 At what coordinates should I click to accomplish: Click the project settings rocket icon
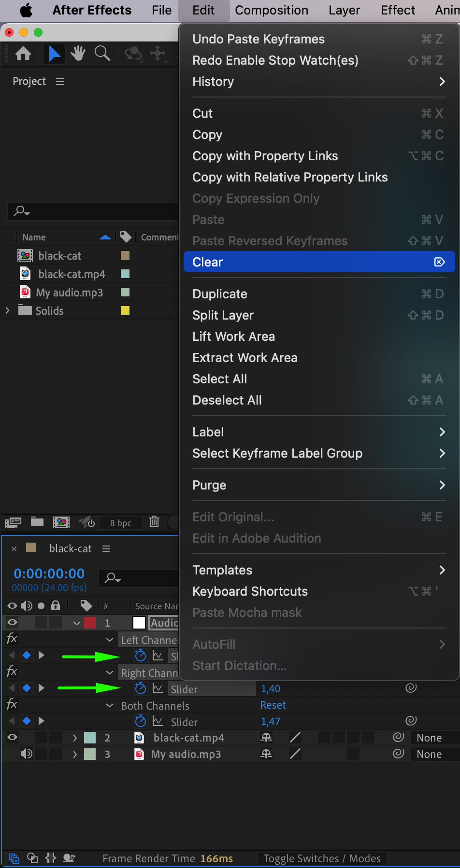(87, 522)
